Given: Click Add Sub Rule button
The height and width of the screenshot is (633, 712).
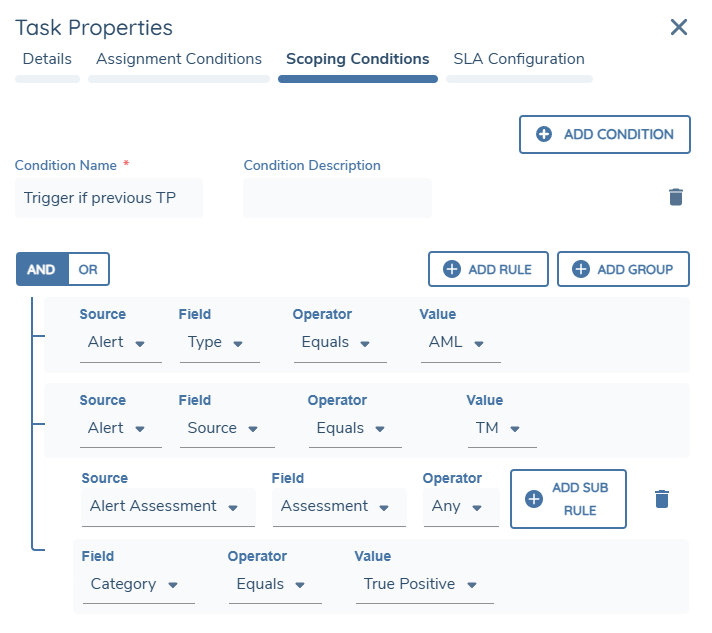Looking at the screenshot, I should (x=568, y=499).
